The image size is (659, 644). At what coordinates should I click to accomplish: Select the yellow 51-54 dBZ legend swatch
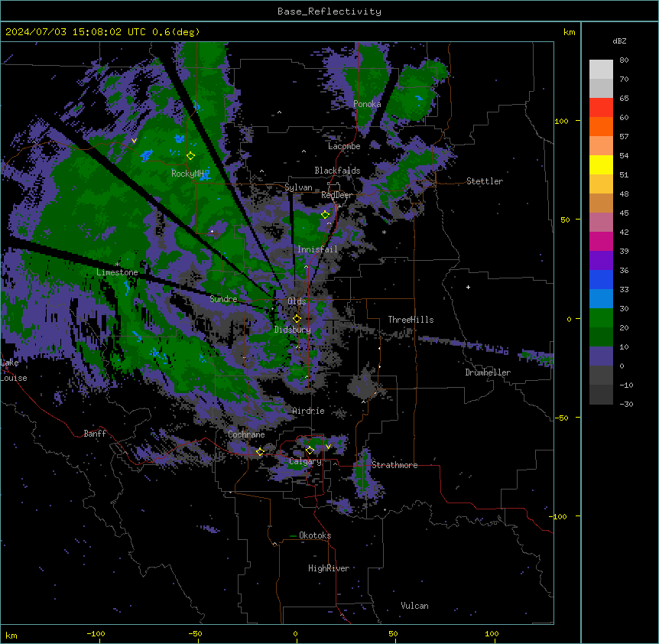[601, 164]
